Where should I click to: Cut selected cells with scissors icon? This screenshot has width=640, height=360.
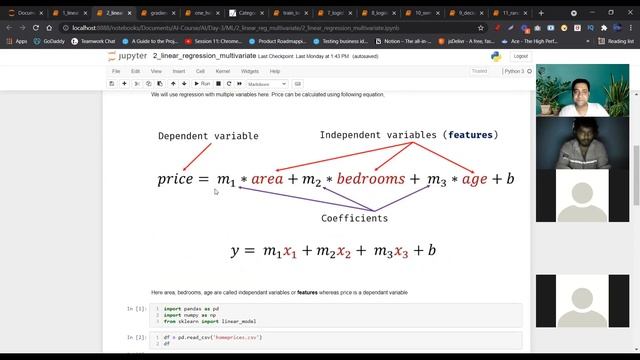tap(137, 84)
